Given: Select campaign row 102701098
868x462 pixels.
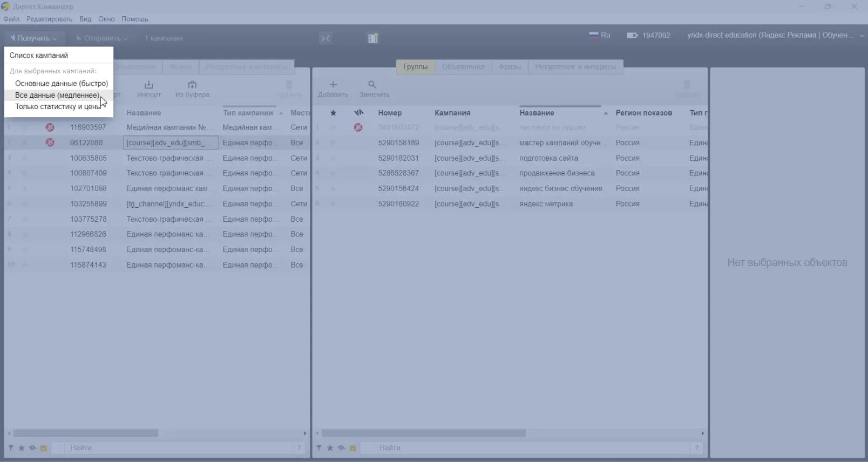Looking at the screenshot, I should pyautogui.click(x=157, y=188).
